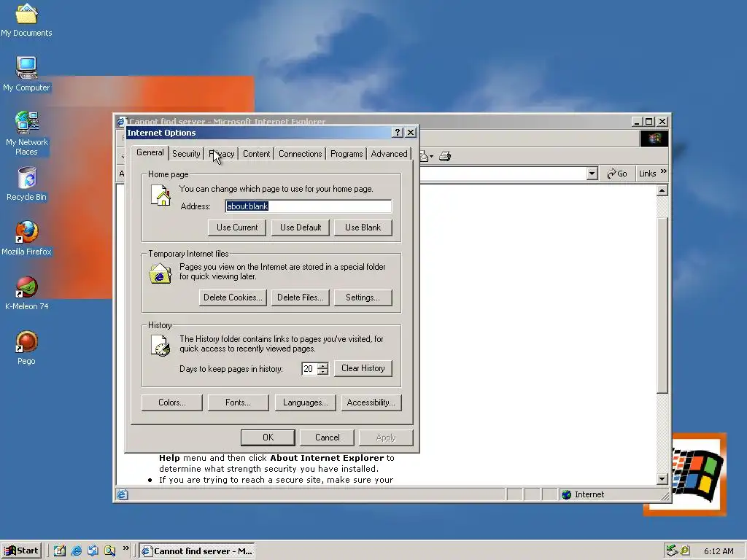Viewport: 747px width, 560px height.
Task: Click the History clock page icon
Action: tap(160, 345)
